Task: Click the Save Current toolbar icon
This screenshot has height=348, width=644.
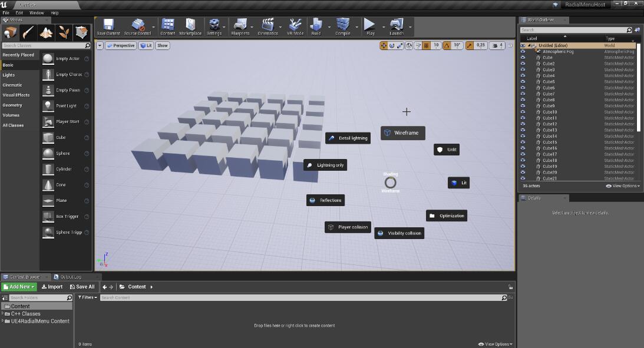Action: coord(108,26)
